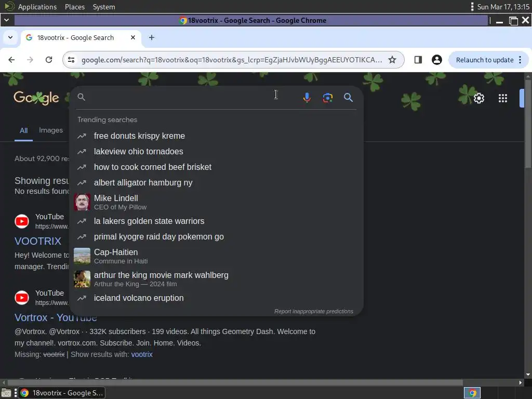Open Chrome three-dot menu
532x399 pixels.
520,60
